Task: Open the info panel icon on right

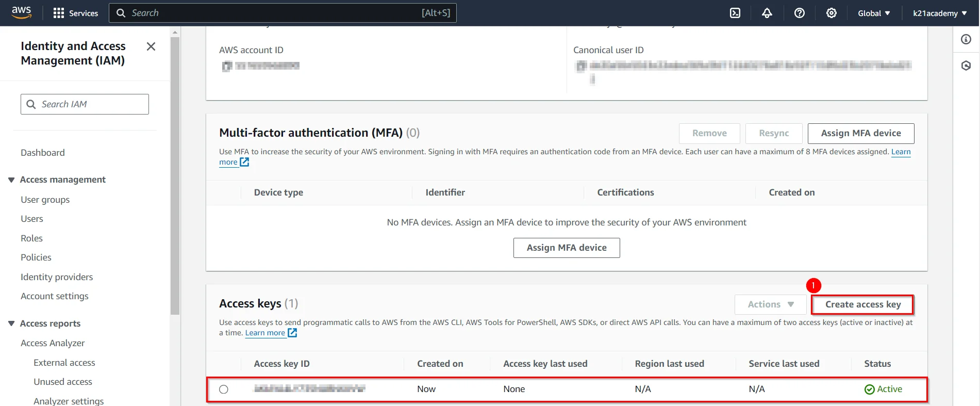Action: (966, 39)
